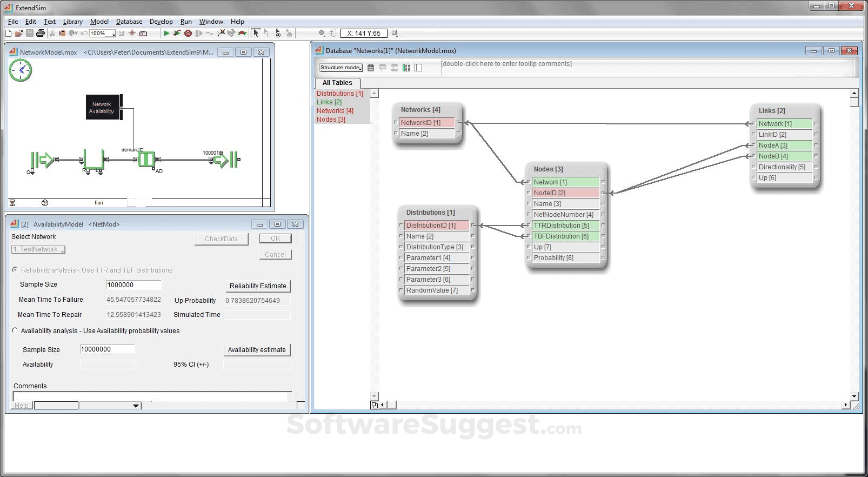This screenshot has width=868, height=477.
Task: Toggle checkbox next to NetworkID field
Action: point(396,122)
